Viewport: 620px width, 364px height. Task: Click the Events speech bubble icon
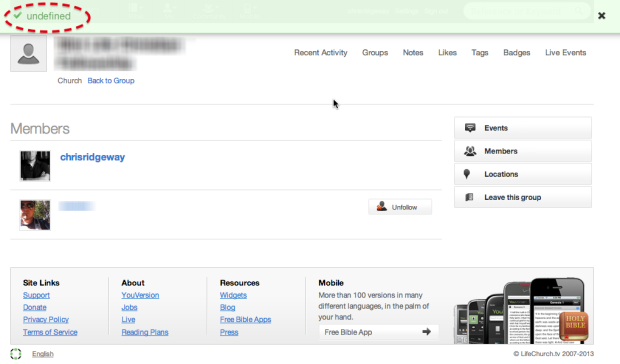point(470,128)
